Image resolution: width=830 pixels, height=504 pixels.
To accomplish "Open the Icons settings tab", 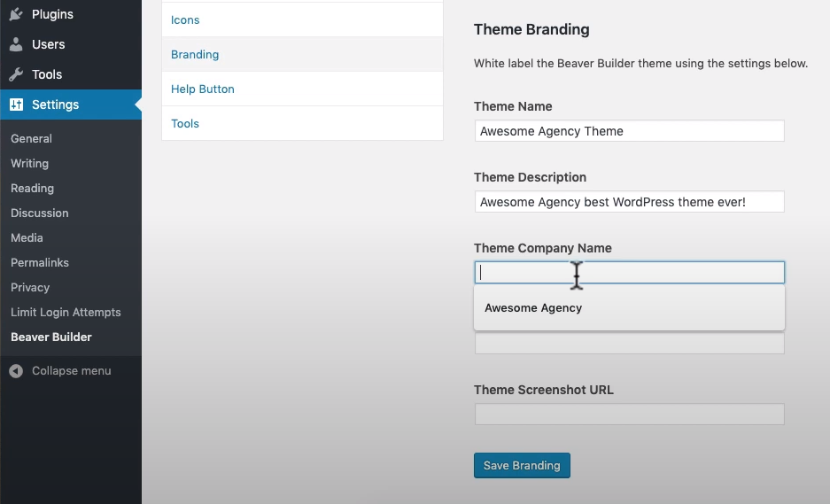I will [x=185, y=19].
